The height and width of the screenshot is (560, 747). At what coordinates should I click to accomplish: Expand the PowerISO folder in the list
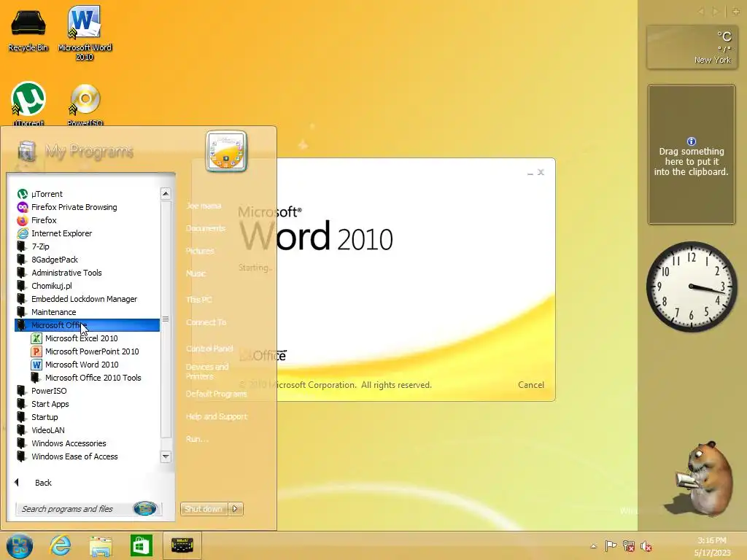(x=49, y=391)
